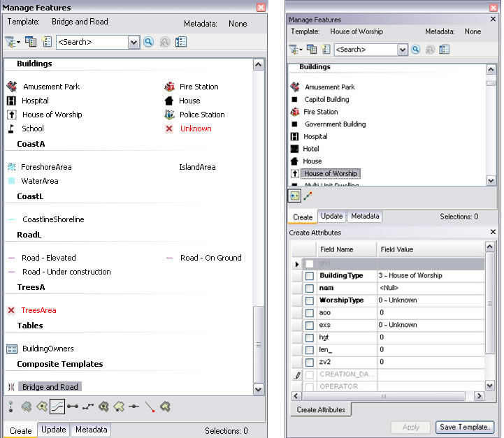Select the vertical two-point tool in left construction toolbar
Screen dimensions: 504x438
pyautogui.click(x=11, y=407)
